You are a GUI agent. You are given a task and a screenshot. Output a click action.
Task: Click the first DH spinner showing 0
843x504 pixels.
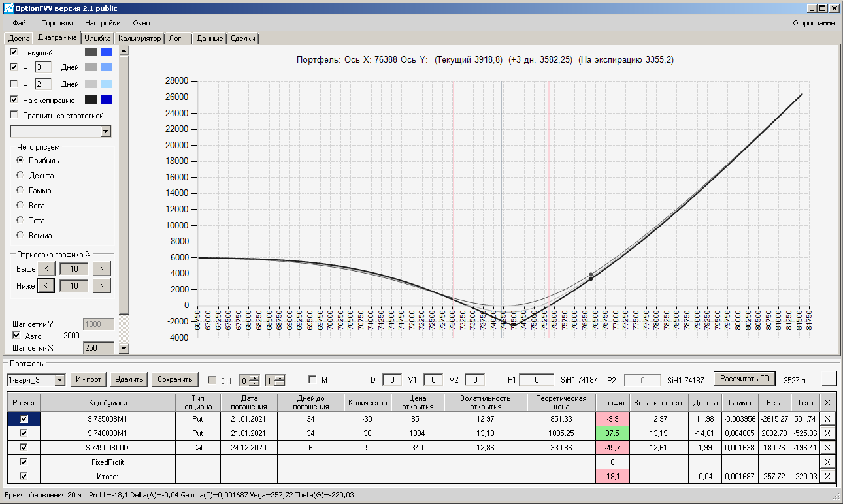pos(249,380)
